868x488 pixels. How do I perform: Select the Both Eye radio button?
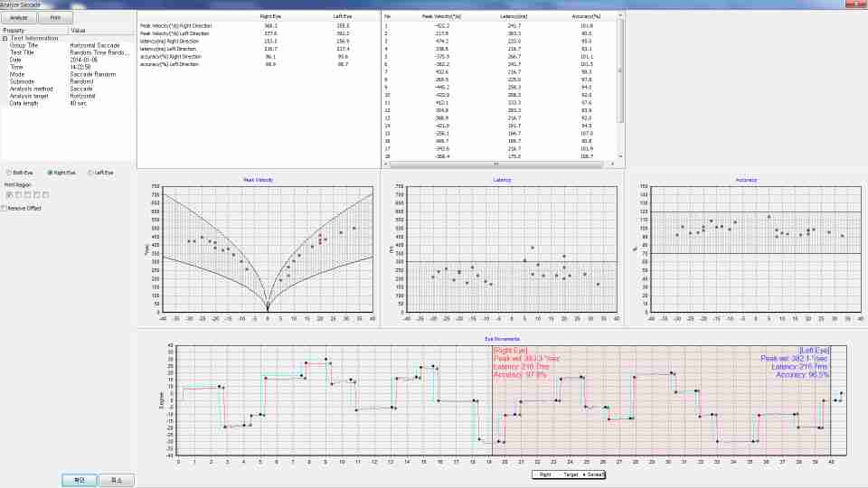pyautogui.click(x=19, y=173)
